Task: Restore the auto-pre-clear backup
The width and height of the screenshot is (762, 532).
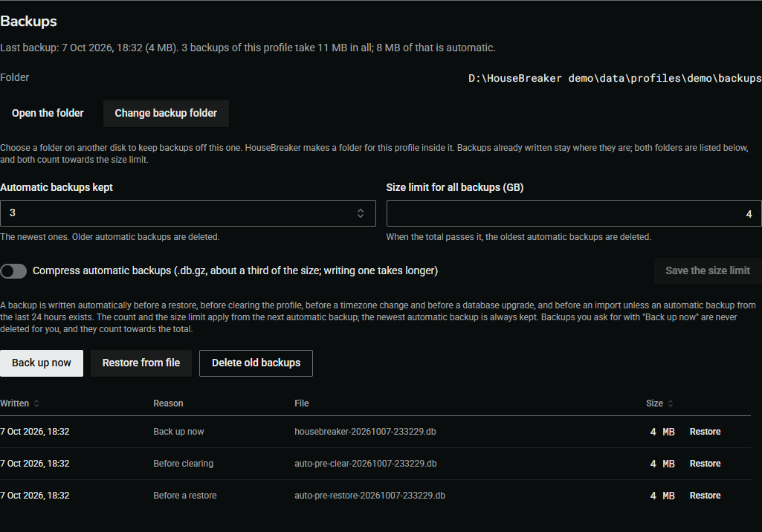Action: [705, 464]
